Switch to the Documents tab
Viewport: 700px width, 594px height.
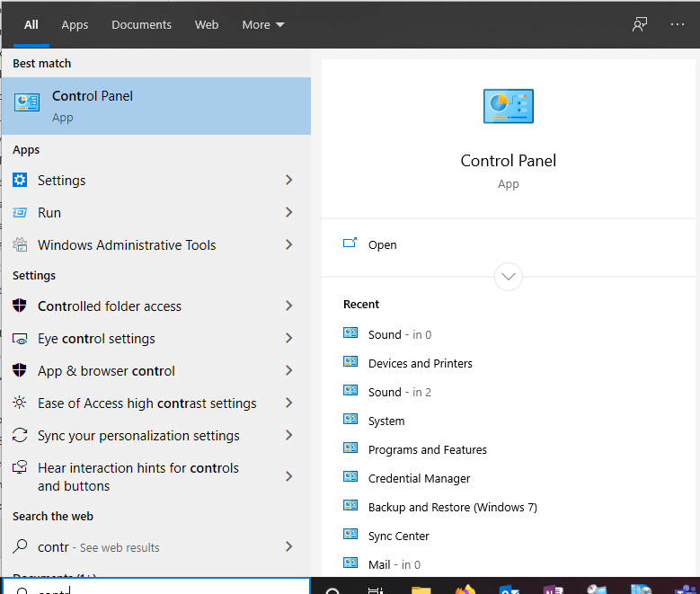pyautogui.click(x=141, y=24)
